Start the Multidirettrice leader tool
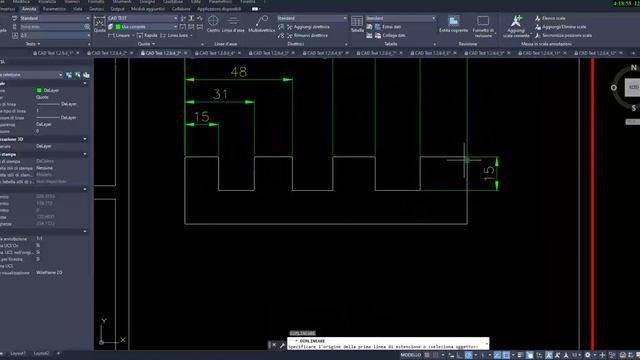 point(262,24)
